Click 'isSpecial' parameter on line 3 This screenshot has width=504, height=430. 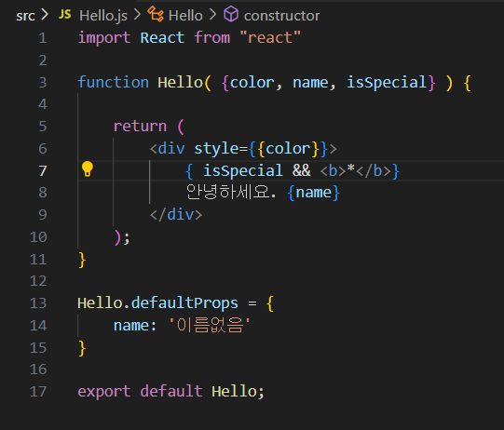(387, 83)
